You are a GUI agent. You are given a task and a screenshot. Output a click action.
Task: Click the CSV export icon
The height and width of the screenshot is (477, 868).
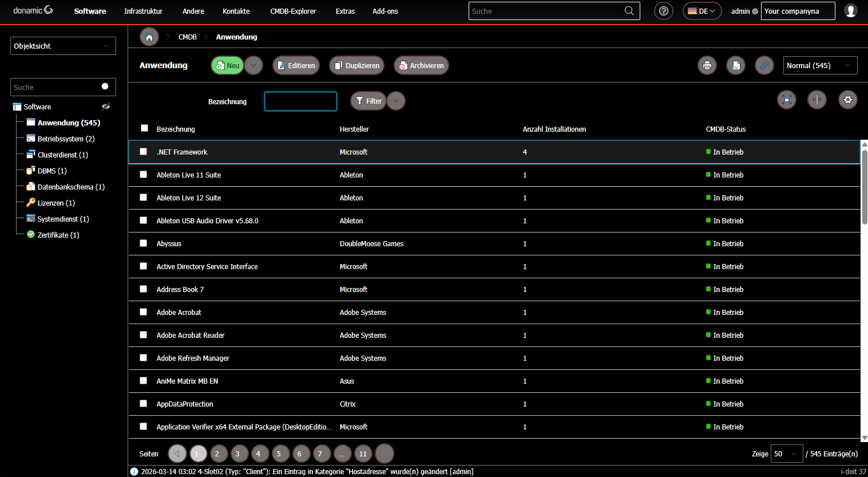click(736, 65)
